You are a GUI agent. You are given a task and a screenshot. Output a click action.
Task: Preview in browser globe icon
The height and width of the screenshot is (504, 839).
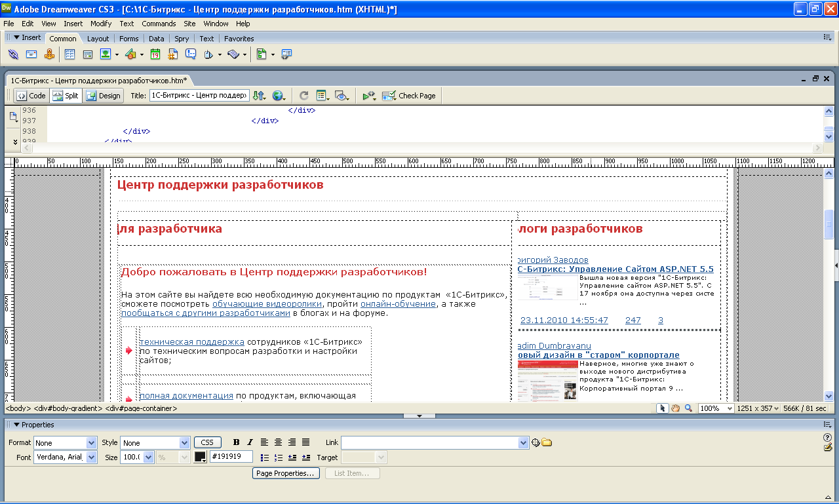[279, 96]
